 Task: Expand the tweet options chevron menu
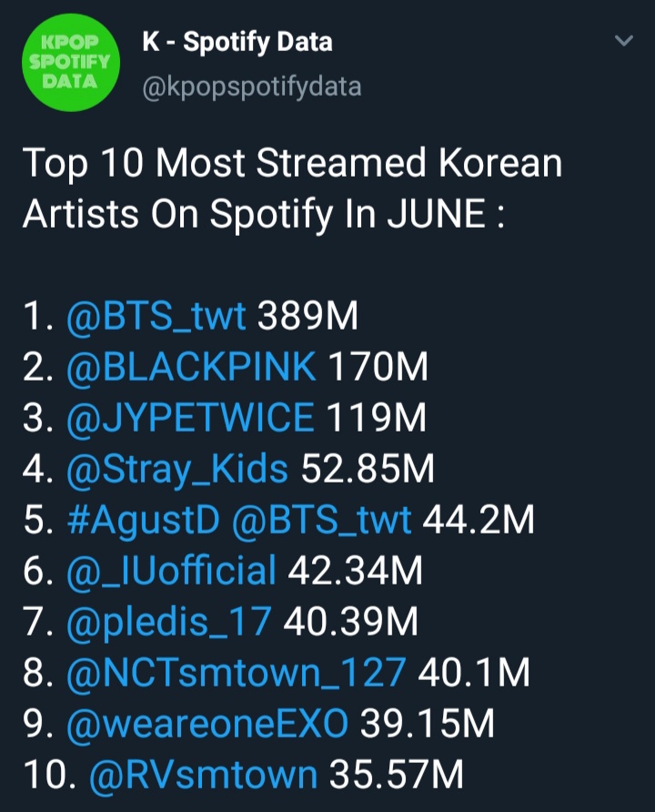coord(623,42)
